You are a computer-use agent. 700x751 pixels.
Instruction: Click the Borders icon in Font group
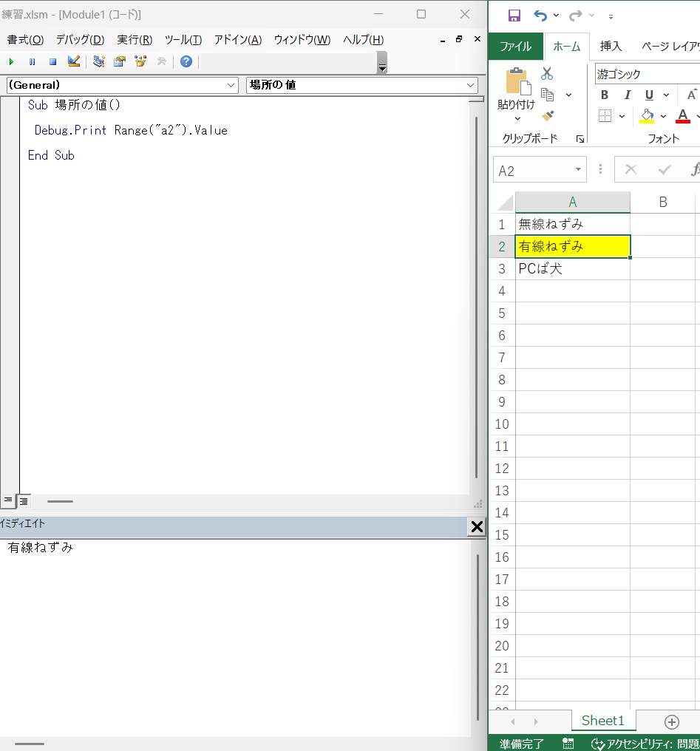tap(605, 115)
